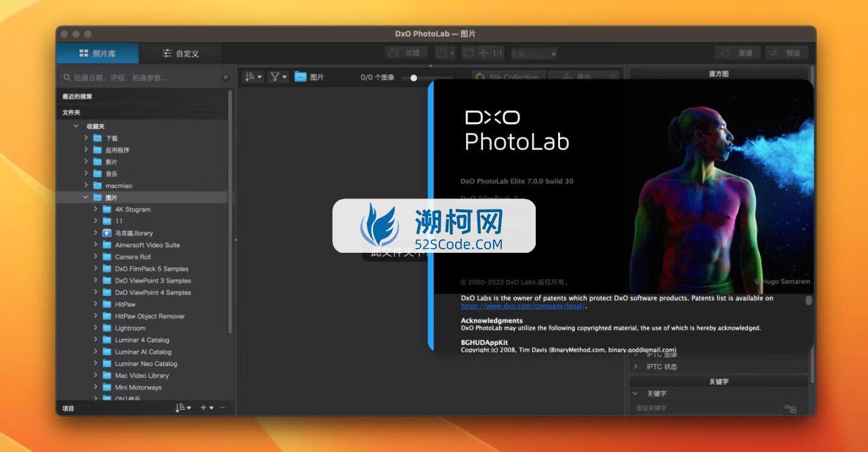
Task: Expand the IPTC 状态 section
Action: click(635, 367)
